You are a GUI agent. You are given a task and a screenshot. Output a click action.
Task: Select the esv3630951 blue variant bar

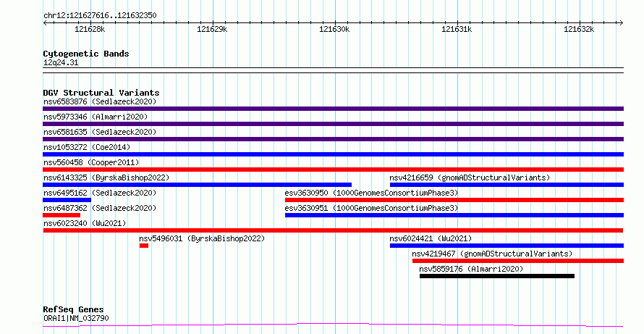point(454,215)
